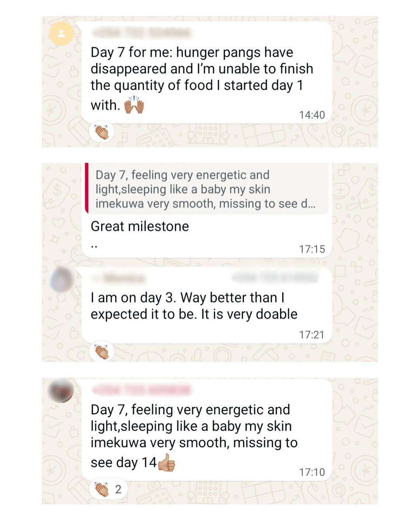Screen dimensions: 420x525
Task: Click the "I am on day 3" message text
Action: (194, 306)
